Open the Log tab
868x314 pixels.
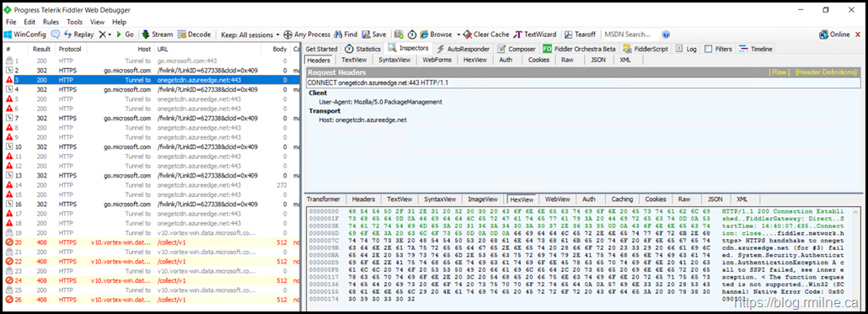coord(687,49)
